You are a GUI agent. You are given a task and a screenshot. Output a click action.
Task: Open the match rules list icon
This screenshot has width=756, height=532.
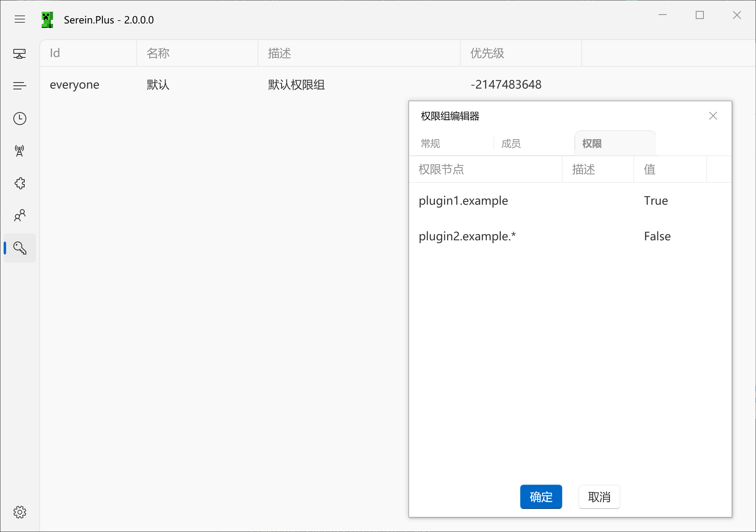(x=20, y=86)
